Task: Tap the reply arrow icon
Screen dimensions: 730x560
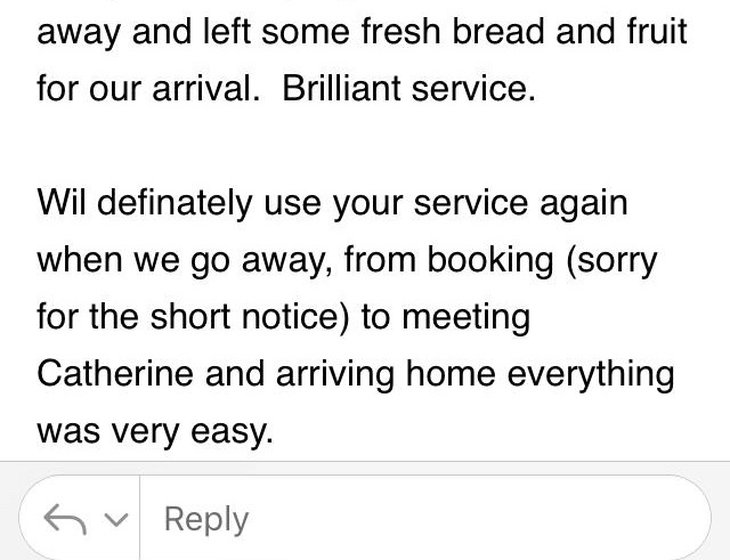Action: [x=66, y=518]
